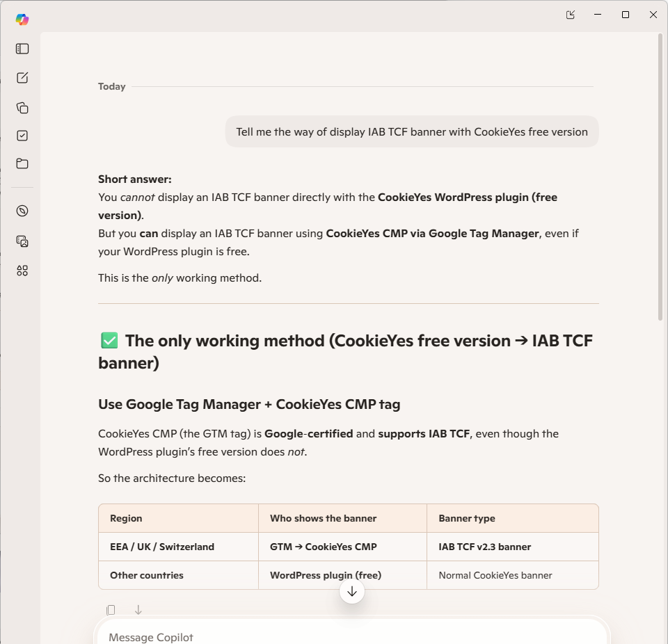This screenshot has width=668, height=644.
Task: Click the "Normal CookieYes banner" cell
Action: coord(513,575)
